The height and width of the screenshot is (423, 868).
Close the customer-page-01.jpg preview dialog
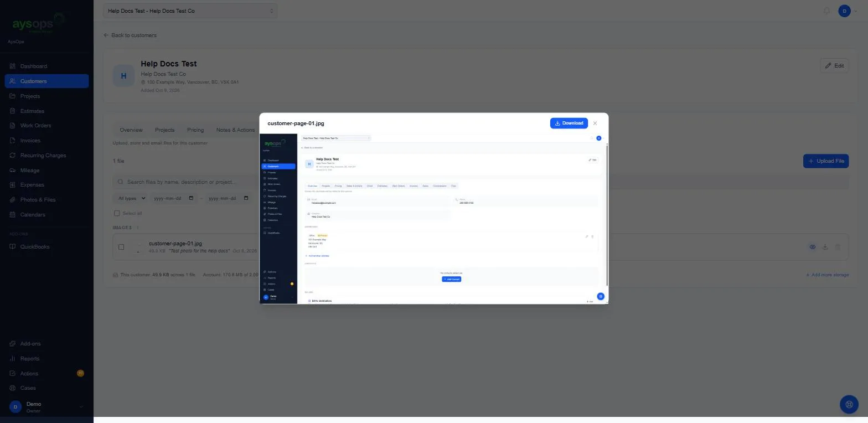point(595,123)
